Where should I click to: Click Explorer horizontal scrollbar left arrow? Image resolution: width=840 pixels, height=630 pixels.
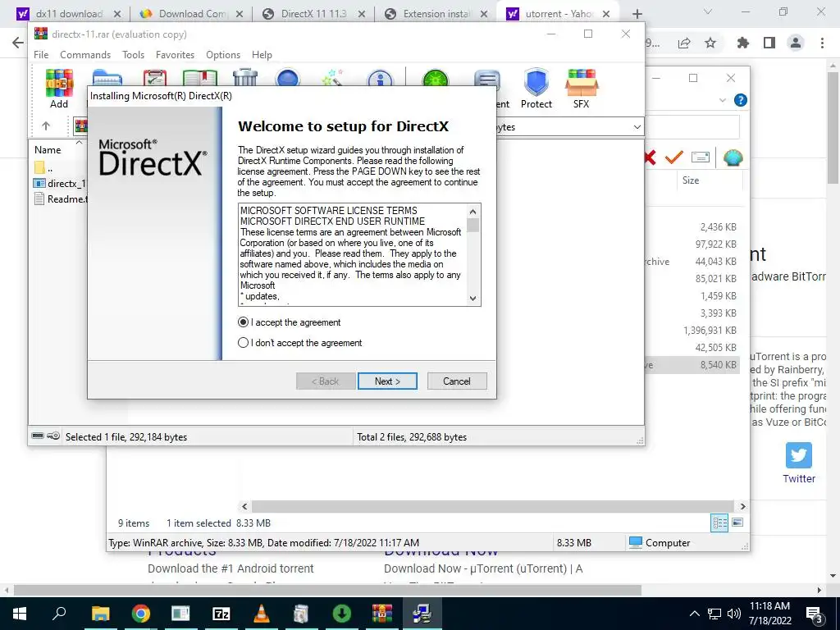(x=244, y=506)
